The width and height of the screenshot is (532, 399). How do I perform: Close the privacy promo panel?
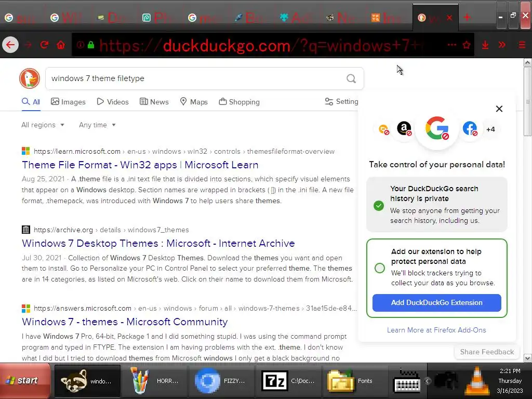pyautogui.click(x=499, y=109)
